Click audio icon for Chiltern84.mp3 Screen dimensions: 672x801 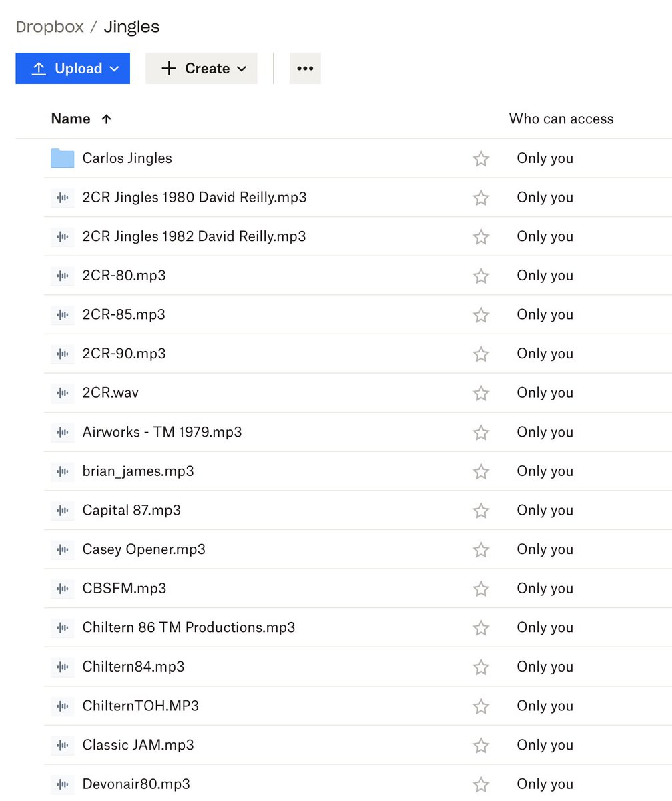coord(63,667)
